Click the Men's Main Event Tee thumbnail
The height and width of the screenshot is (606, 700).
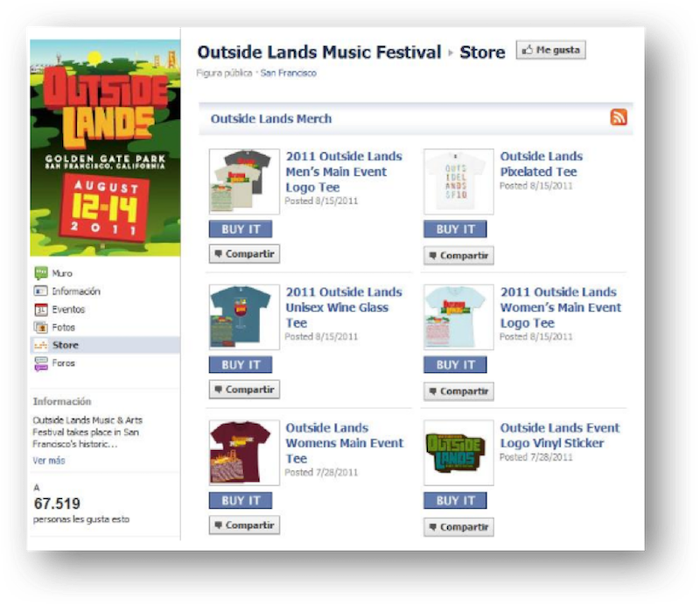pos(244,181)
